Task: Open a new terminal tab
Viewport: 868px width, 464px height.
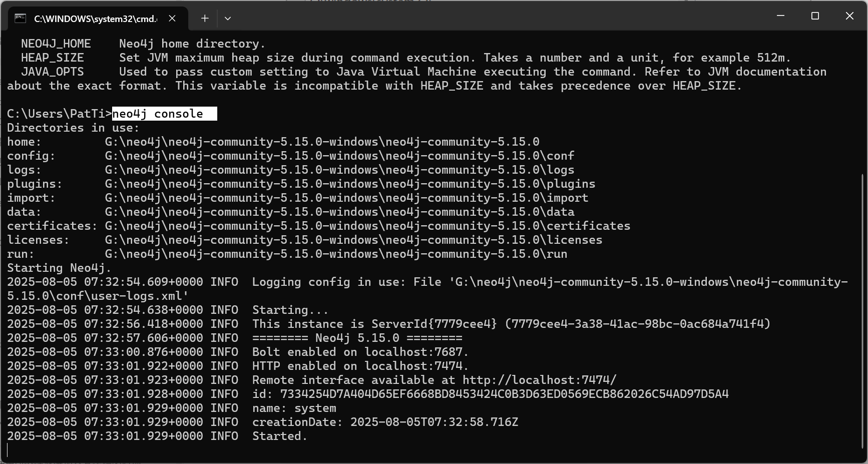Action: point(205,19)
